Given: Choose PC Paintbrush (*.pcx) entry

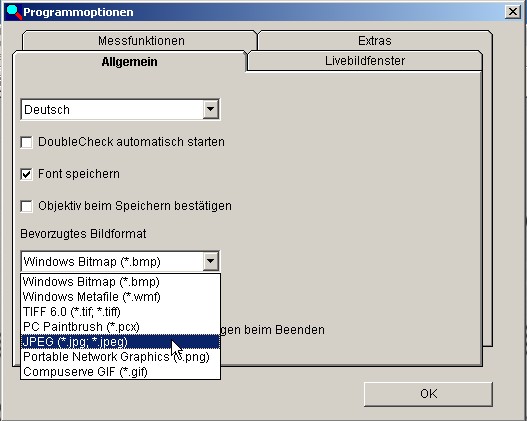Looking at the screenshot, I should coord(120,327).
